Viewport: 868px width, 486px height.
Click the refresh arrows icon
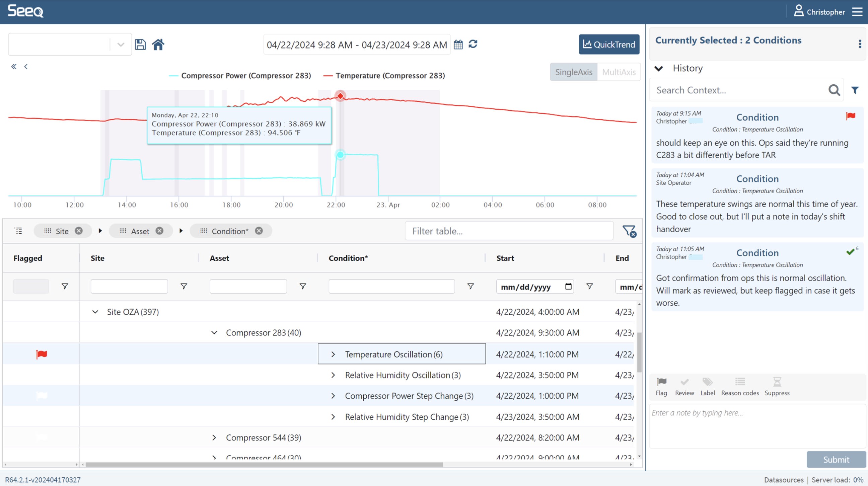pyautogui.click(x=473, y=44)
